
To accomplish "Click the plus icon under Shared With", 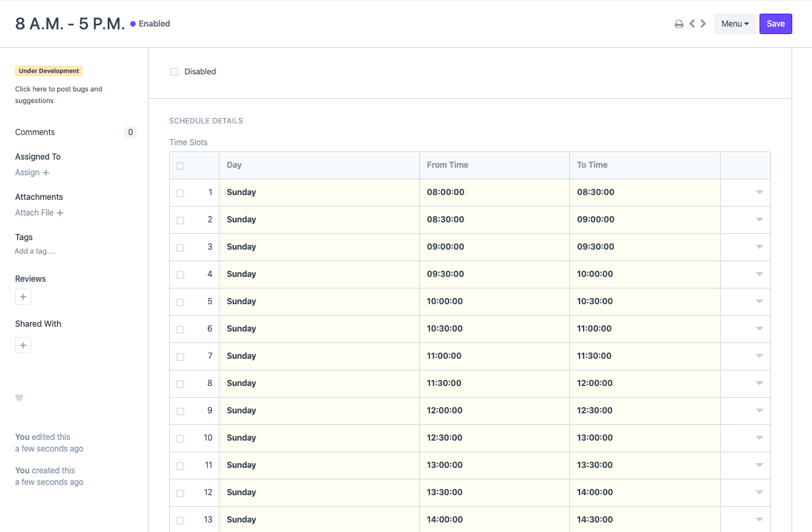I will [23, 345].
